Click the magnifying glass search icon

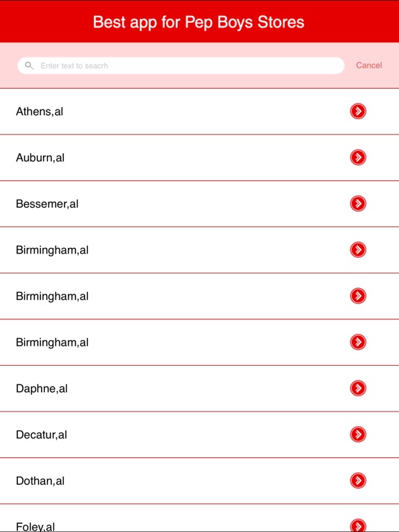click(x=29, y=66)
